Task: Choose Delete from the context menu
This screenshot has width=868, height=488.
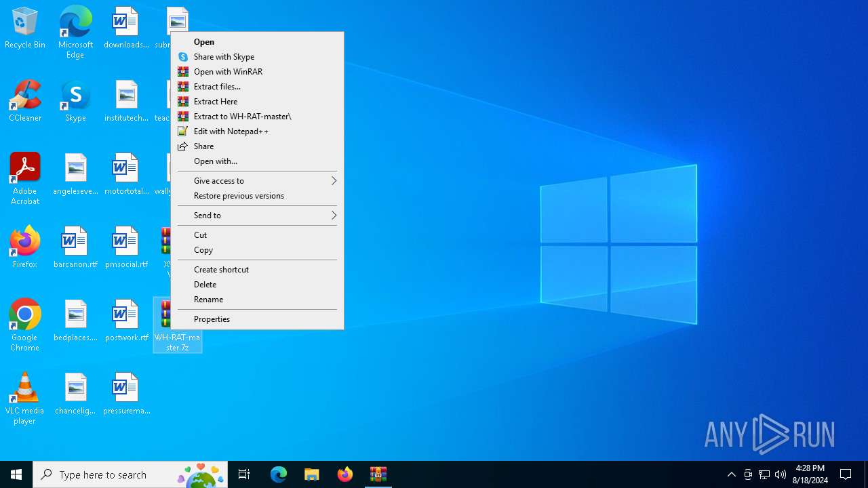Action: click(257, 285)
